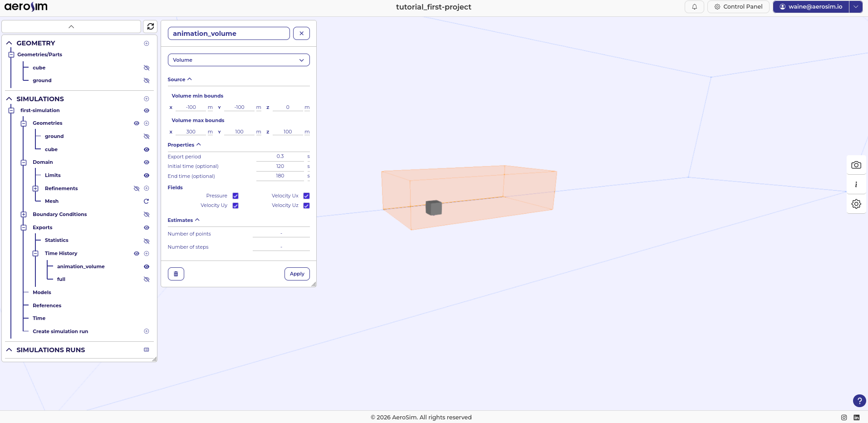Open the viewport settings gear
The width and height of the screenshot is (868, 423).
tap(856, 204)
